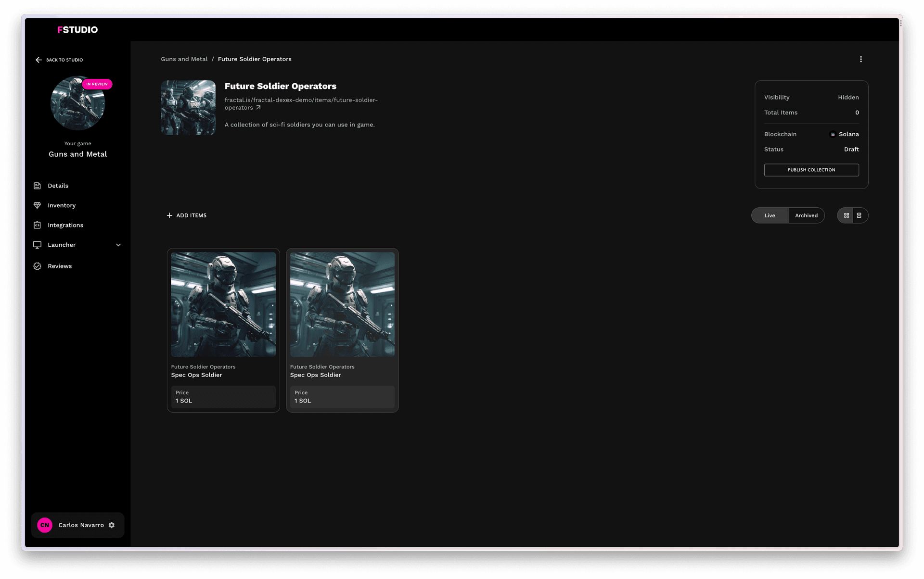Click the Publish Collection button
The image size is (924, 579).
(811, 170)
